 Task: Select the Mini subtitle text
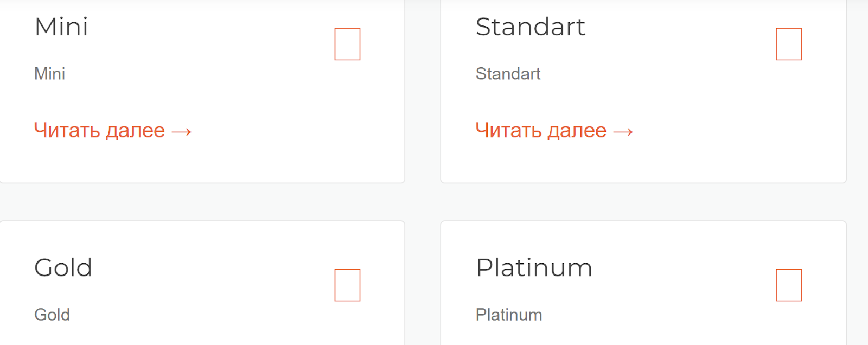point(49,74)
